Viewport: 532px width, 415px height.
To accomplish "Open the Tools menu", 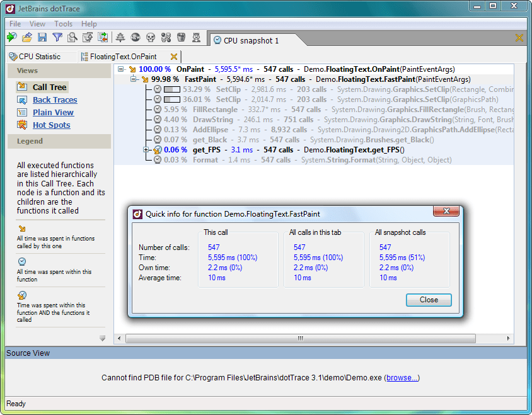I will pos(63,24).
